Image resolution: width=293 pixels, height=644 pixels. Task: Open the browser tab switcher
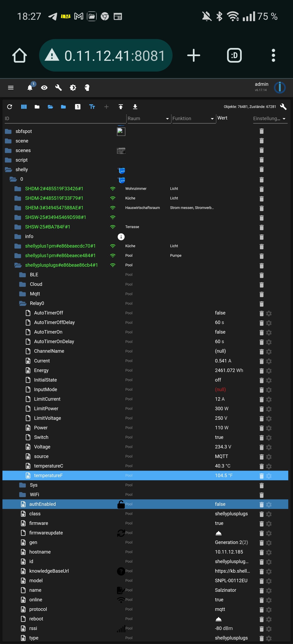pyautogui.click(x=234, y=55)
